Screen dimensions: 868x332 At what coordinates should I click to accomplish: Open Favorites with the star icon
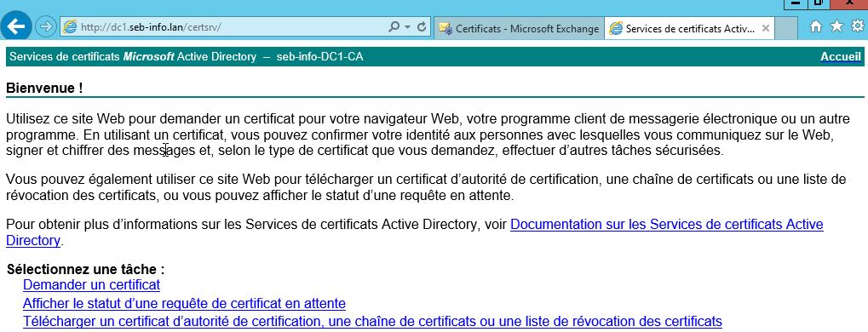tap(836, 26)
